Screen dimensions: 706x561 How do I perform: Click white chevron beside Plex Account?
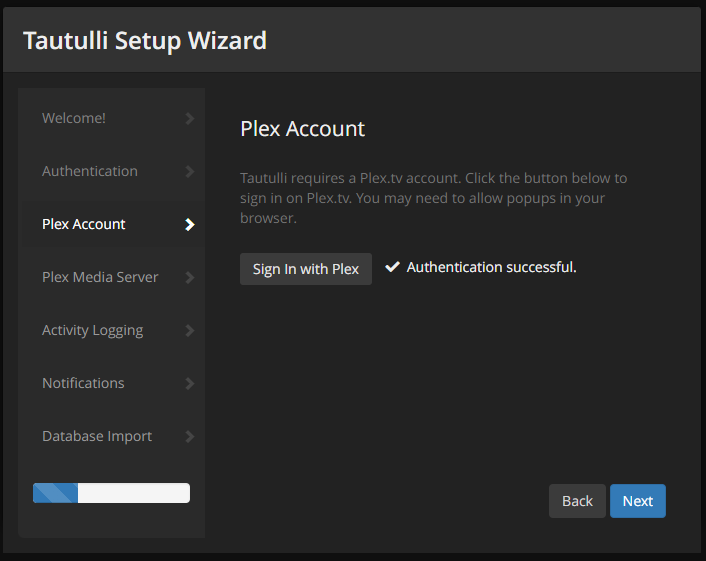(190, 225)
